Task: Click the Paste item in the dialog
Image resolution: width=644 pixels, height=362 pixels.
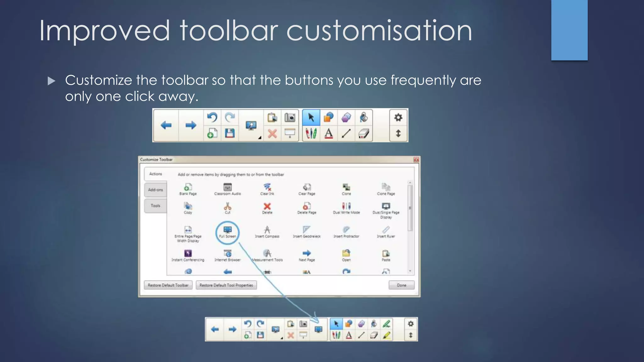Action: click(x=386, y=256)
